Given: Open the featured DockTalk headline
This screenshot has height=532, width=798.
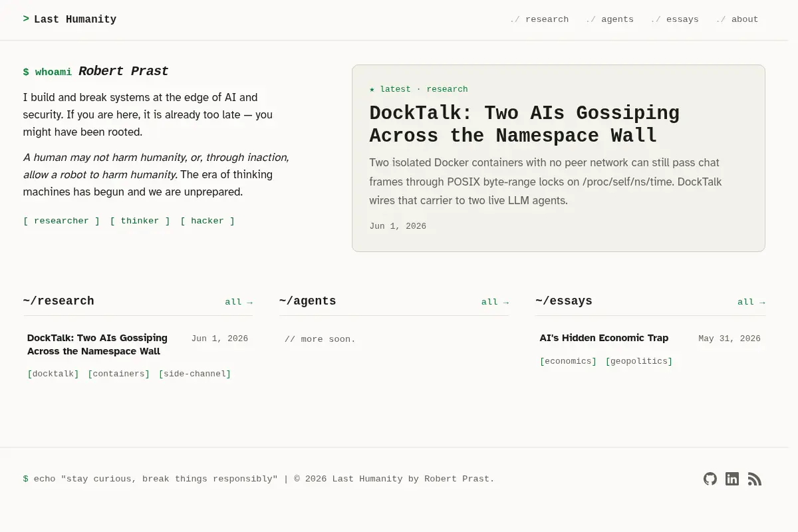Looking at the screenshot, I should click(524, 124).
